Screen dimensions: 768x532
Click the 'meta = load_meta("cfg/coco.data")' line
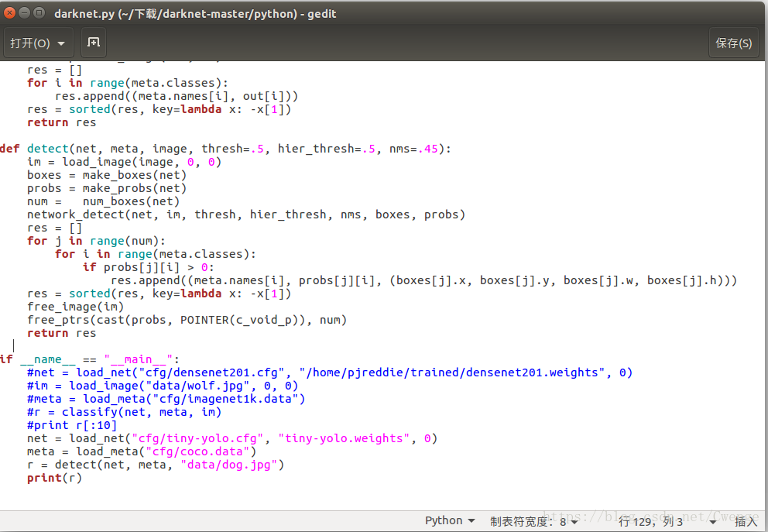point(142,452)
